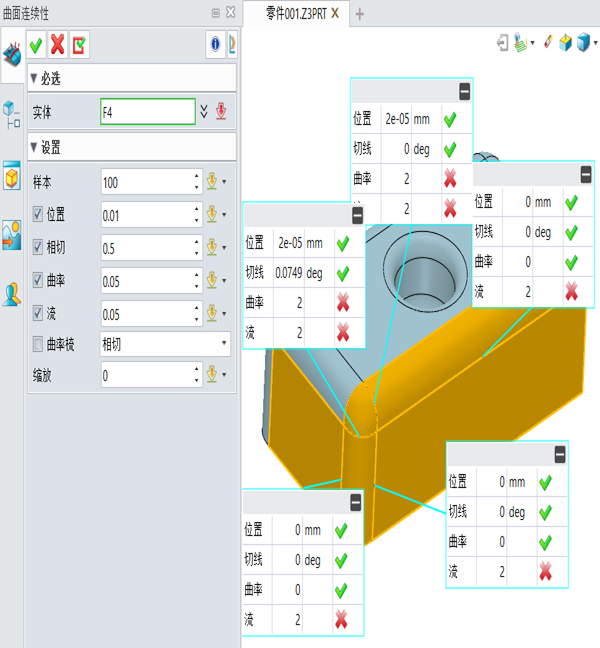Switch to the 零件001.Z3PRT tab
The width and height of the screenshot is (600, 648).
pyautogui.click(x=296, y=14)
